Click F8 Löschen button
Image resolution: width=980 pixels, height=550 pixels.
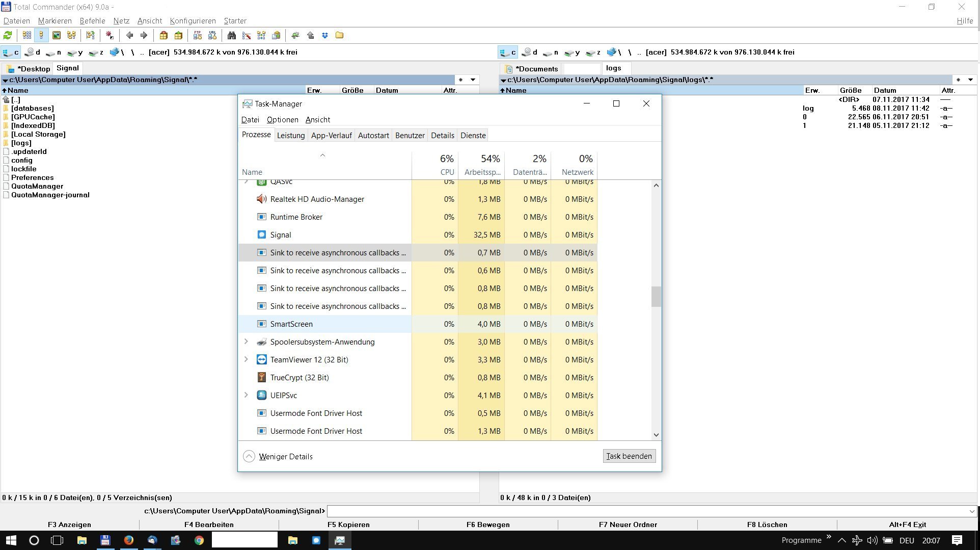click(767, 524)
